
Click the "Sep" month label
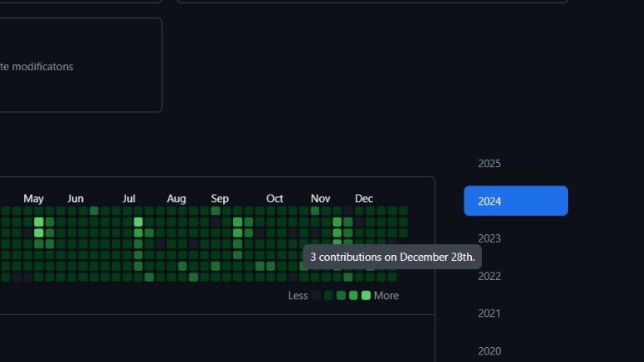tap(220, 199)
